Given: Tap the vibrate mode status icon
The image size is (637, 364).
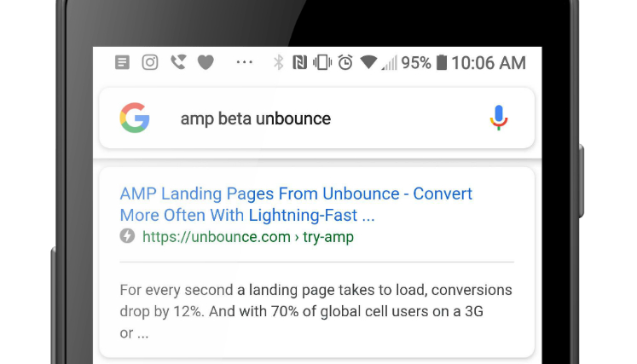Looking at the screenshot, I should [x=322, y=62].
